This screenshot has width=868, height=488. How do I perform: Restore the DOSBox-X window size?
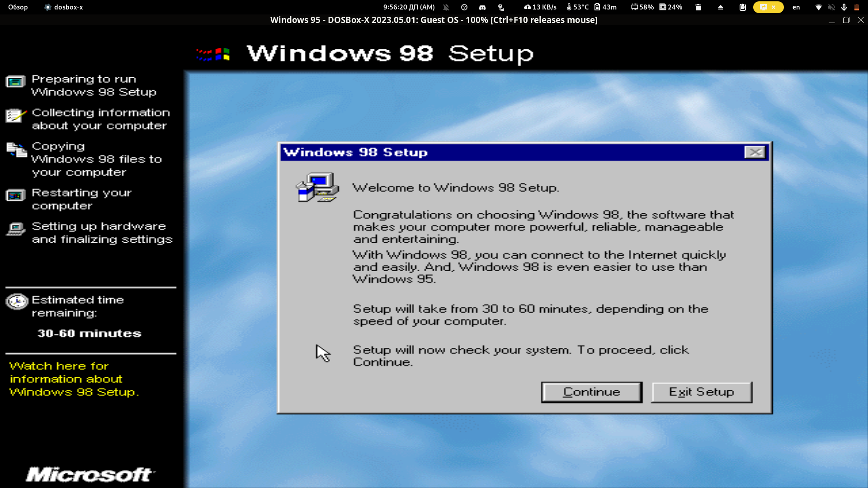846,20
